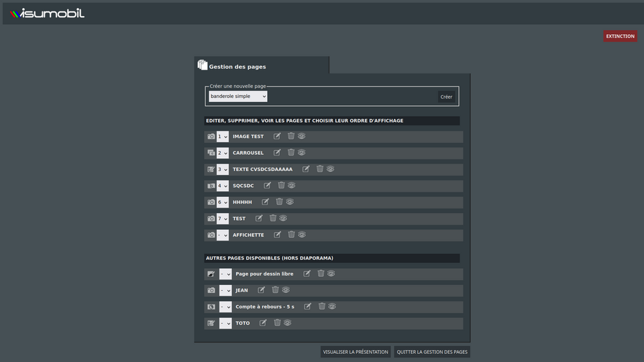The image size is (644, 362).
Task: Delete the CARROUSEL page via trash icon
Action: (x=291, y=152)
